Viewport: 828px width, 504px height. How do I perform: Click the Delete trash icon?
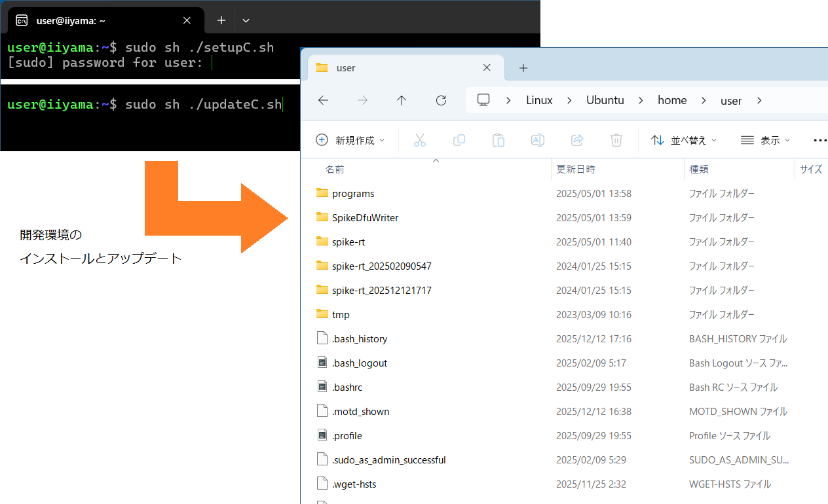point(616,140)
